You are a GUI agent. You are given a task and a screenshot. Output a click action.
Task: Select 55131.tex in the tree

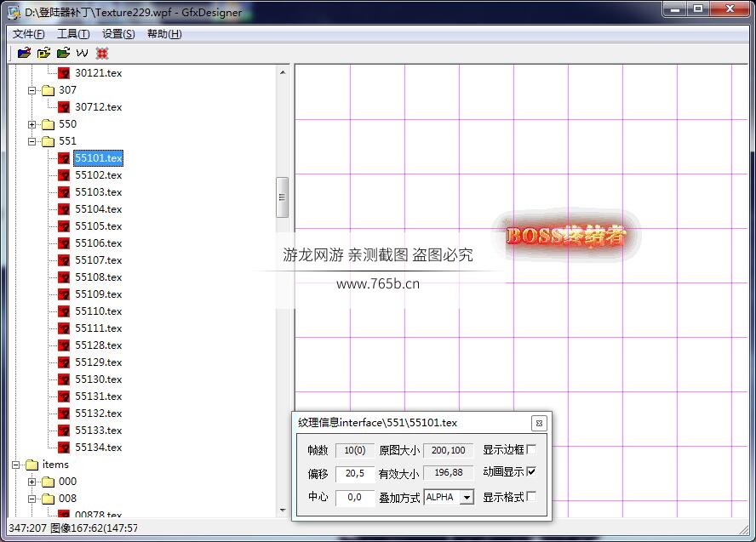click(99, 397)
